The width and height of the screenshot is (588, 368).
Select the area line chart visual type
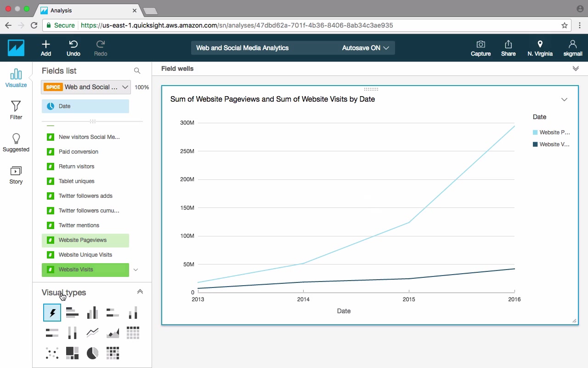(113, 333)
